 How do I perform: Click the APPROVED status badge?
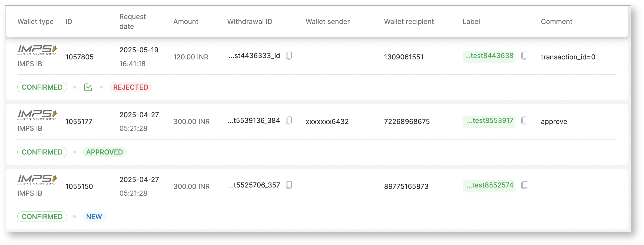click(x=104, y=152)
